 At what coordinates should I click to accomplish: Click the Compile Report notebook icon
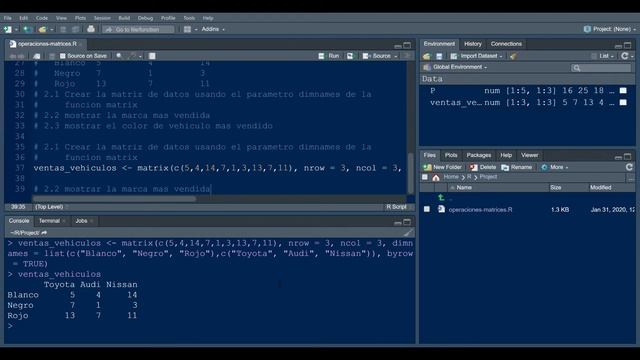pyautogui.click(x=152, y=56)
